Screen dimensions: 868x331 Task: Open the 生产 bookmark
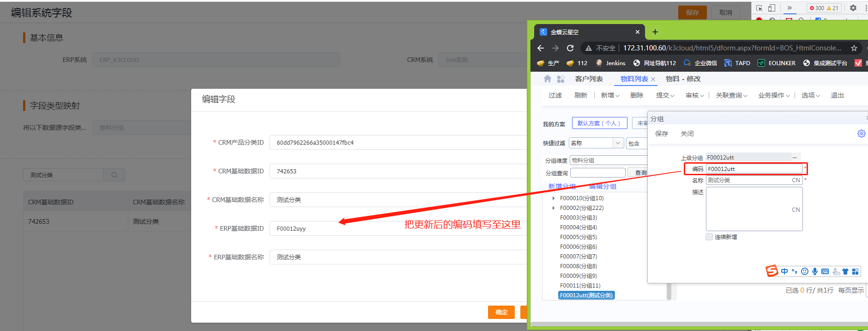548,63
